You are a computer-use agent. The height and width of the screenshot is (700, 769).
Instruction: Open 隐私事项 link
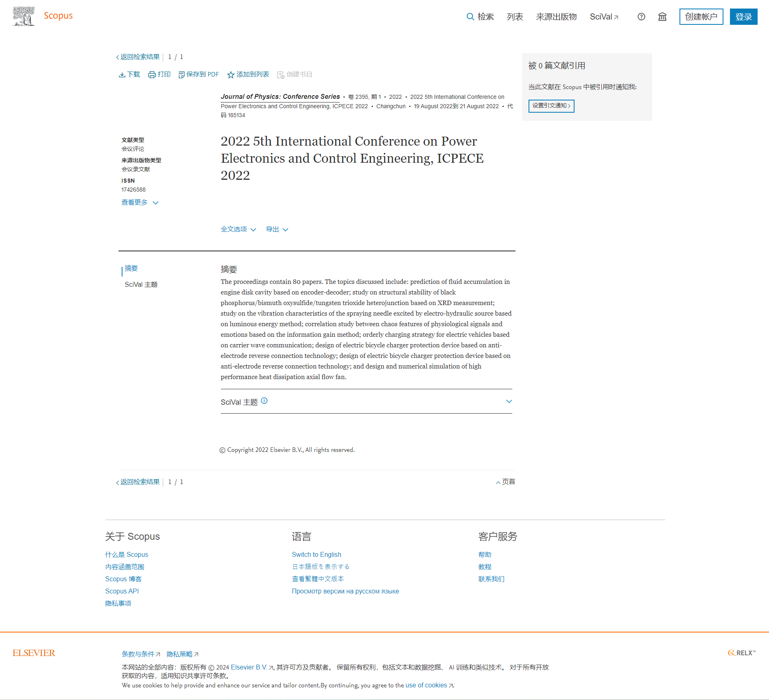point(118,603)
